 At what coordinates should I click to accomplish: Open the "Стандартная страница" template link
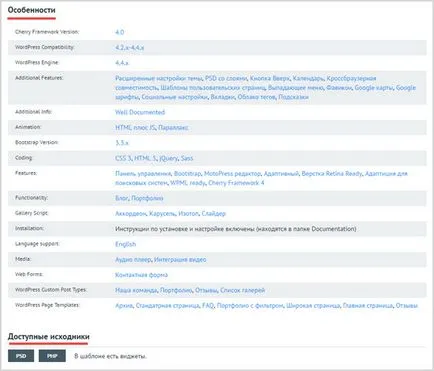[x=168, y=306]
